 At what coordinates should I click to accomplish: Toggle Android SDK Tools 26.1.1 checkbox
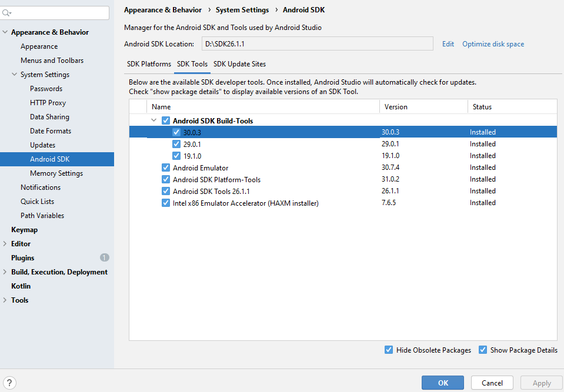pos(166,191)
